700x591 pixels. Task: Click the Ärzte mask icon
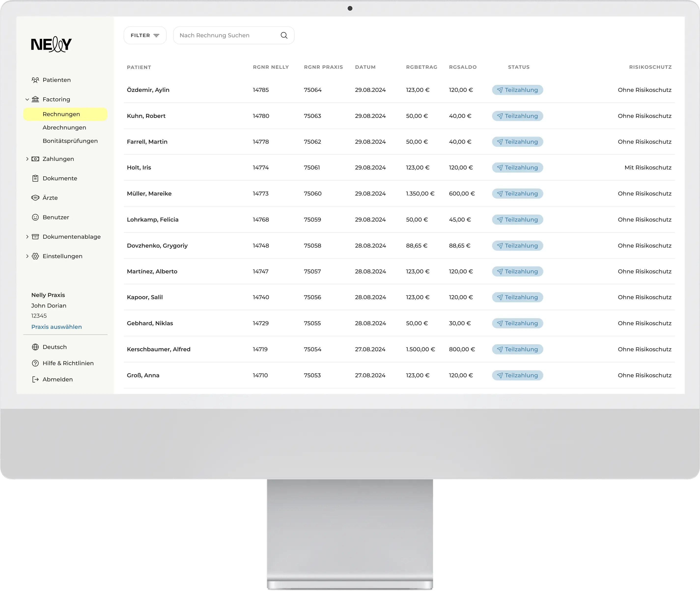click(x=35, y=198)
